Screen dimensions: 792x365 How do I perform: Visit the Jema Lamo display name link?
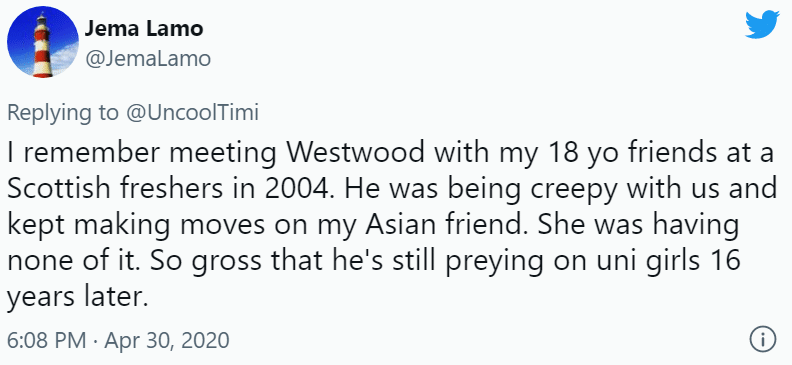(x=143, y=29)
